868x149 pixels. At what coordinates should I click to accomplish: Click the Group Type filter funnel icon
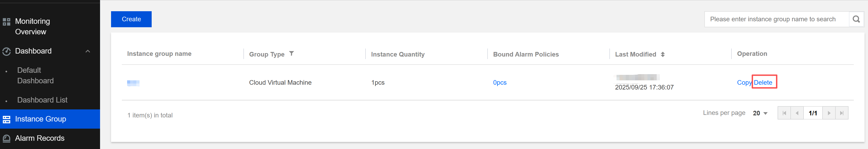[291, 54]
